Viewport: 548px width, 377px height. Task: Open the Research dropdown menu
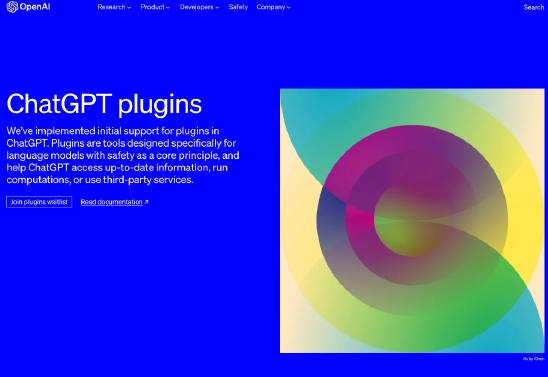[114, 7]
